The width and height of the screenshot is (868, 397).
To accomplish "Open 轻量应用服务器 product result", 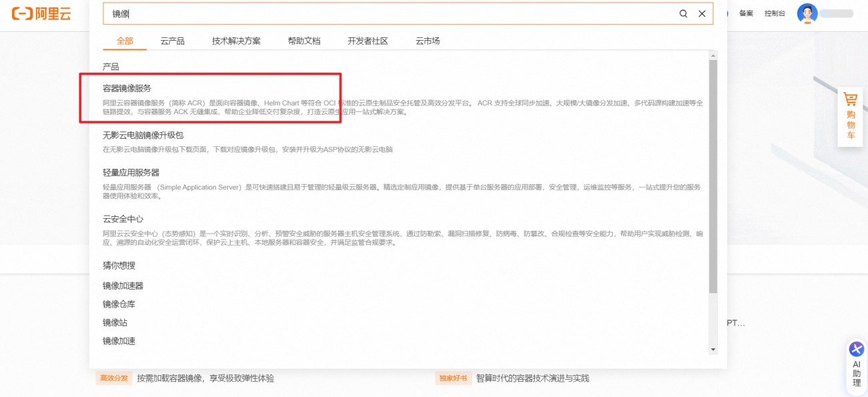I will pyautogui.click(x=131, y=172).
